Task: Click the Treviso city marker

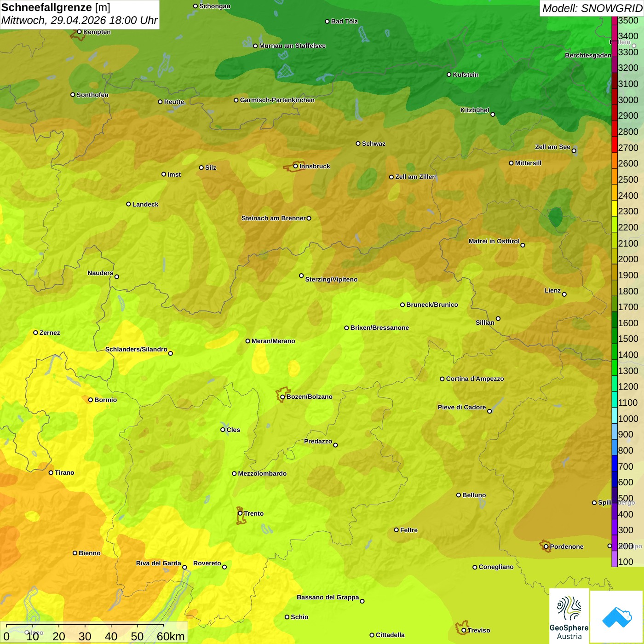Action: tap(464, 630)
